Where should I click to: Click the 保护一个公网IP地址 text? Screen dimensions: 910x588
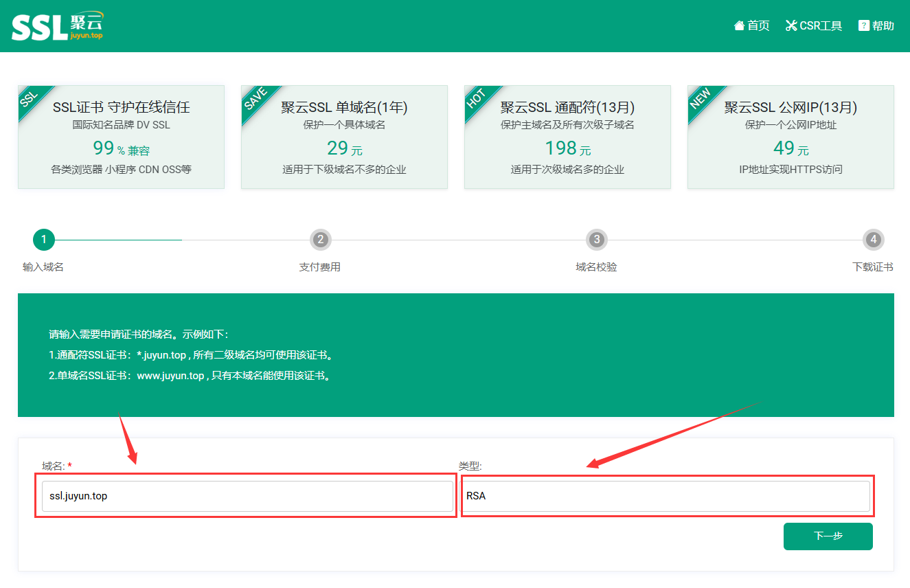(790, 125)
